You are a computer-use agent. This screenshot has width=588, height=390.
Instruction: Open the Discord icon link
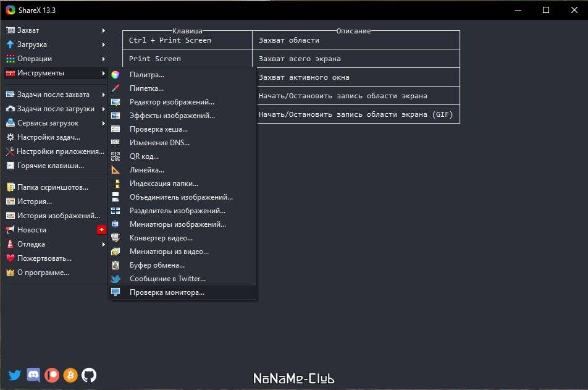tap(33, 375)
